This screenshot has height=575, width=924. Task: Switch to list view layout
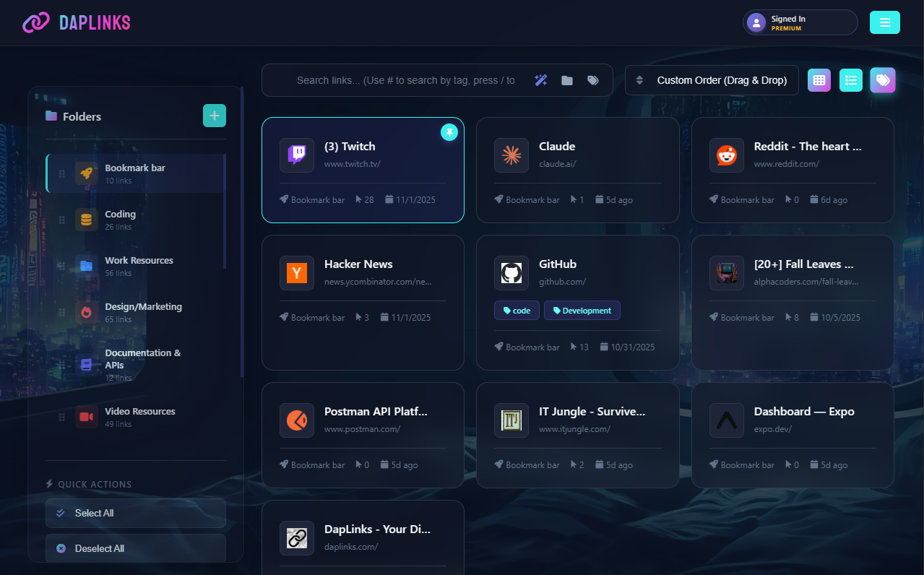click(x=850, y=80)
